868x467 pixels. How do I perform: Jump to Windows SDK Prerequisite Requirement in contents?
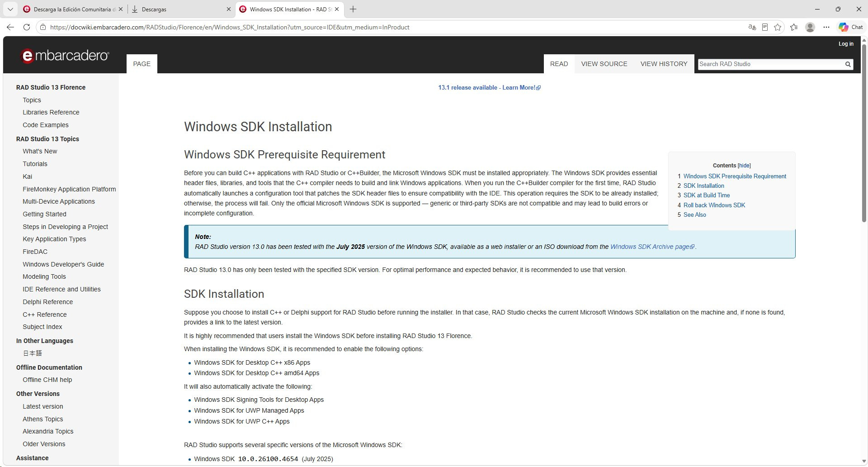pos(735,176)
